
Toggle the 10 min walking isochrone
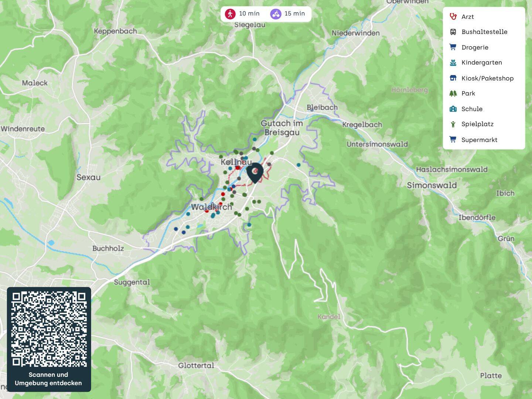242,14
